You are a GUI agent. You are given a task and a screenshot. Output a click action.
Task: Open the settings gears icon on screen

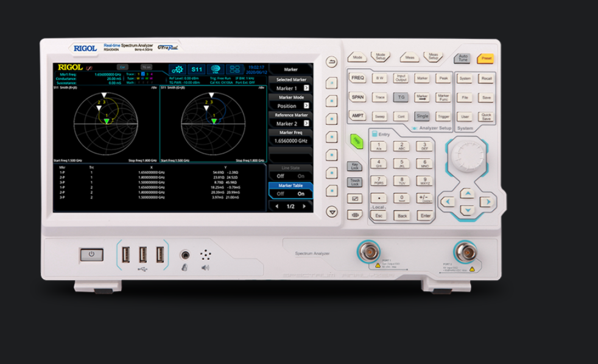(177, 69)
